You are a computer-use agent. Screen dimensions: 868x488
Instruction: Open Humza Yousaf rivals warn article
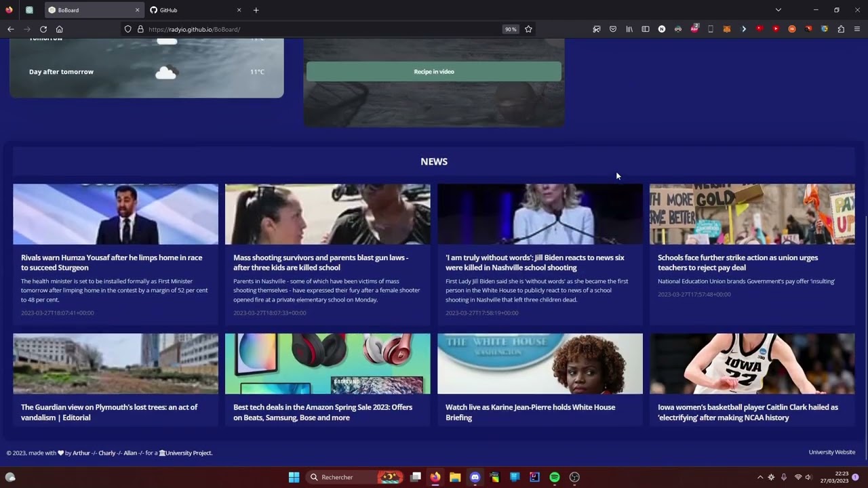[112, 262]
